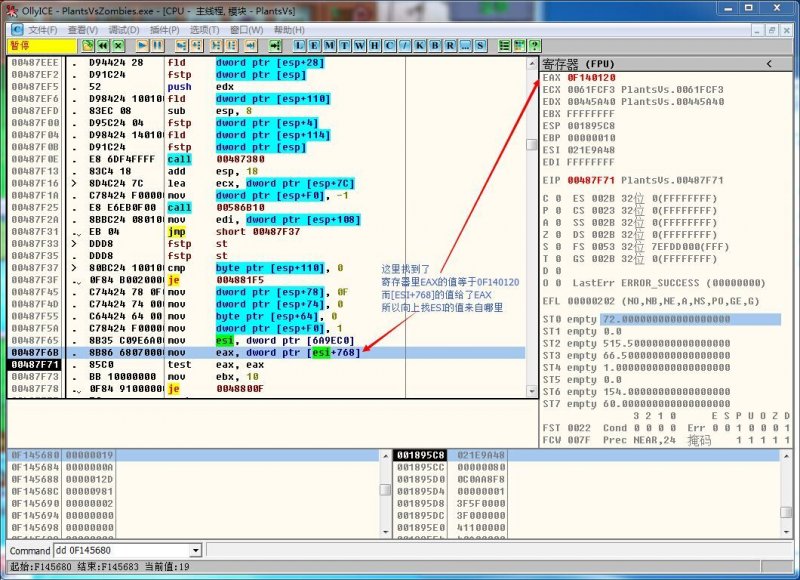Open Breakpoints window with B button
The width and height of the screenshot is (800, 580).
click(435, 46)
